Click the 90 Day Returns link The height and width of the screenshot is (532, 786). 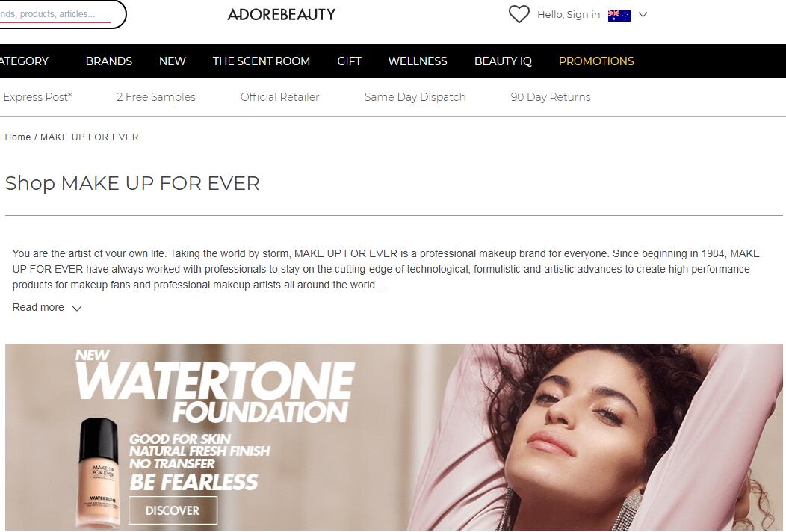coord(551,97)
